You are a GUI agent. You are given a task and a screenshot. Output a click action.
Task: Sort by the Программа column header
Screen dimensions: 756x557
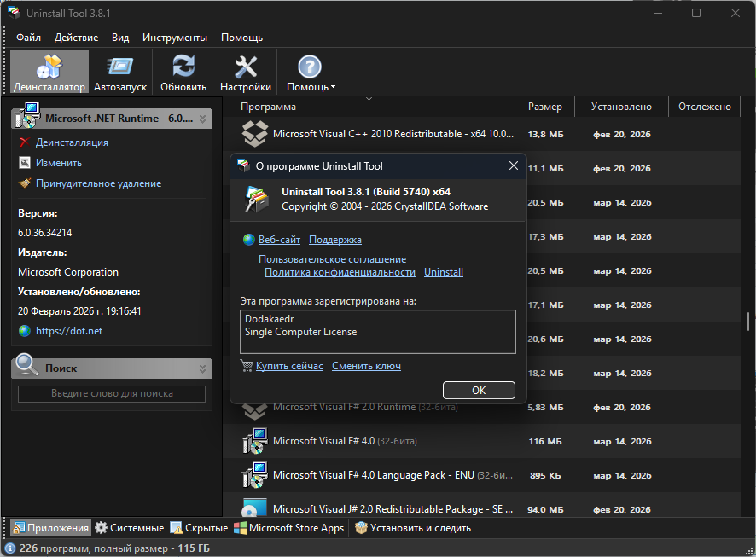[268, 107]
